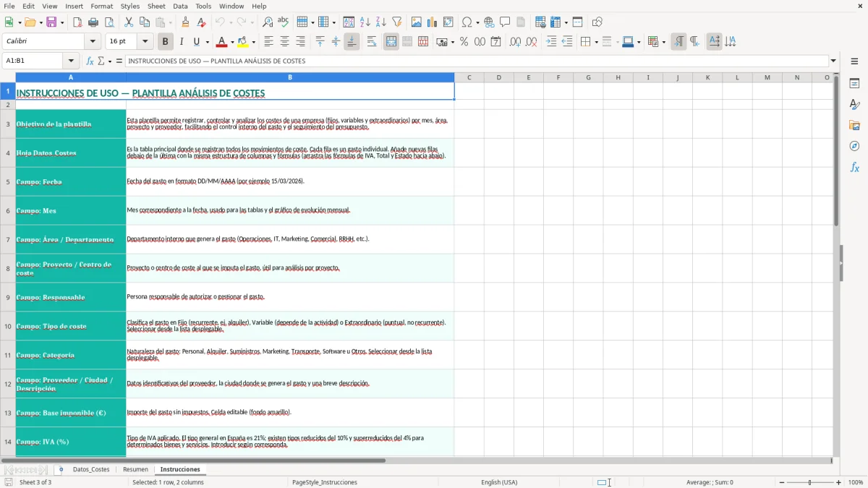This screenshot has width=868, height=488.
Task: Toggle Center Horizontally alignment
Action: (284, 42)
